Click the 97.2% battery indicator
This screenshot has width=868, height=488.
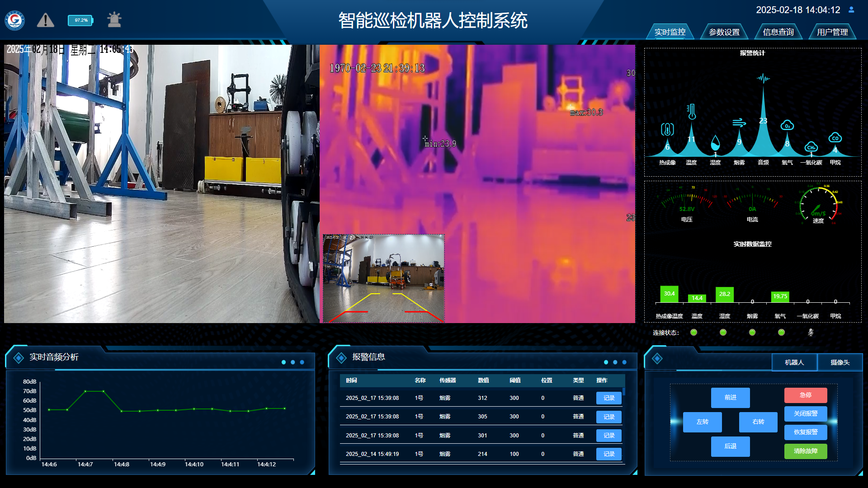81,20
